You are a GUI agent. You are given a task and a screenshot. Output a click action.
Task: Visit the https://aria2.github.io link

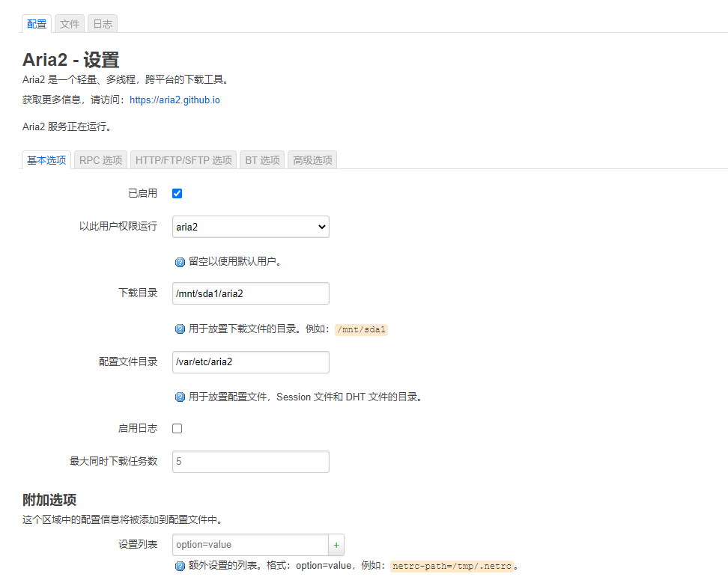pyautogui.click(x=175, y=100)
